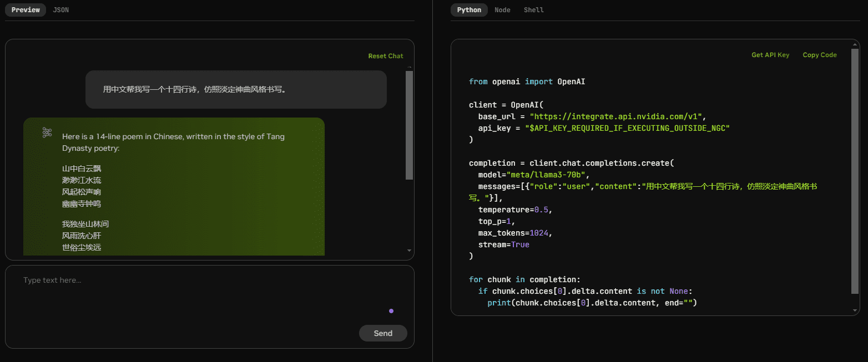The width and height of the screenshot is (868, 362).
Task: Click the chat scrollbar up arrow
Action: [410, 68]
